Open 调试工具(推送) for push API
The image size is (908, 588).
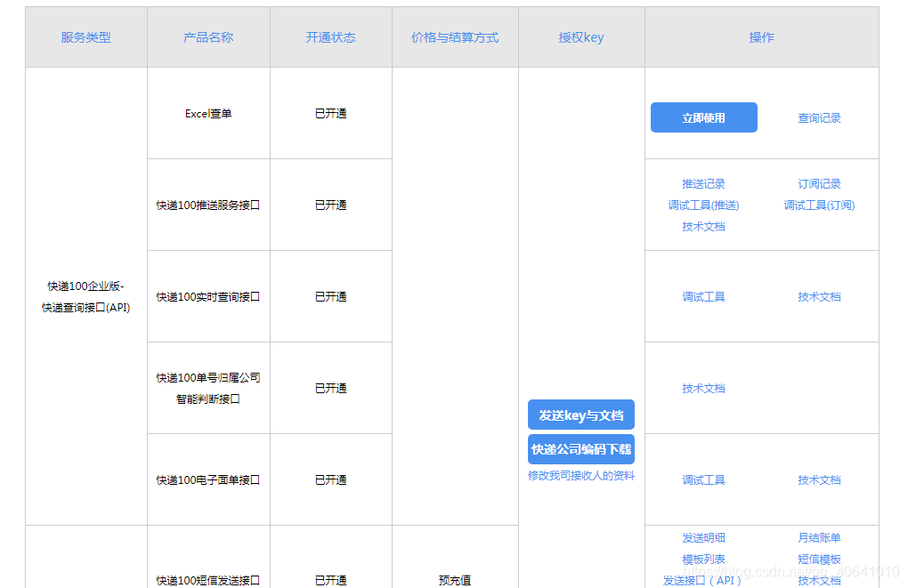(x=702, y=205)
